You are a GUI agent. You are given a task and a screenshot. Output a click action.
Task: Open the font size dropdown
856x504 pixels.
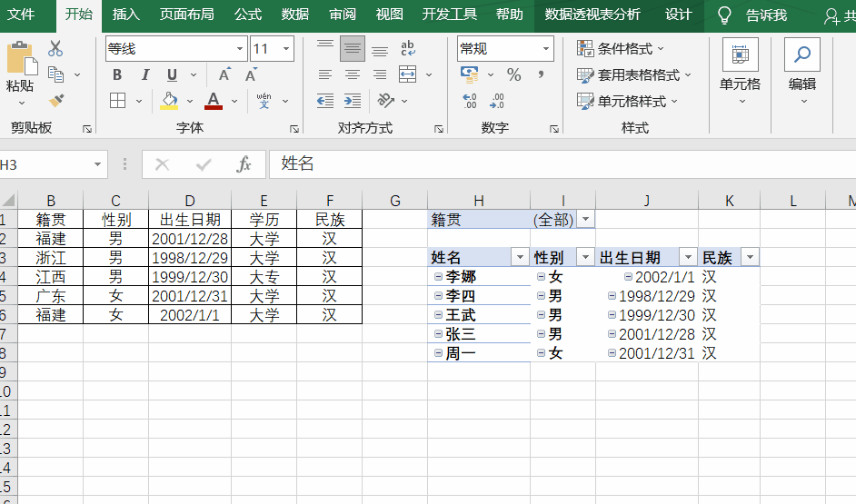pos(286,49)
